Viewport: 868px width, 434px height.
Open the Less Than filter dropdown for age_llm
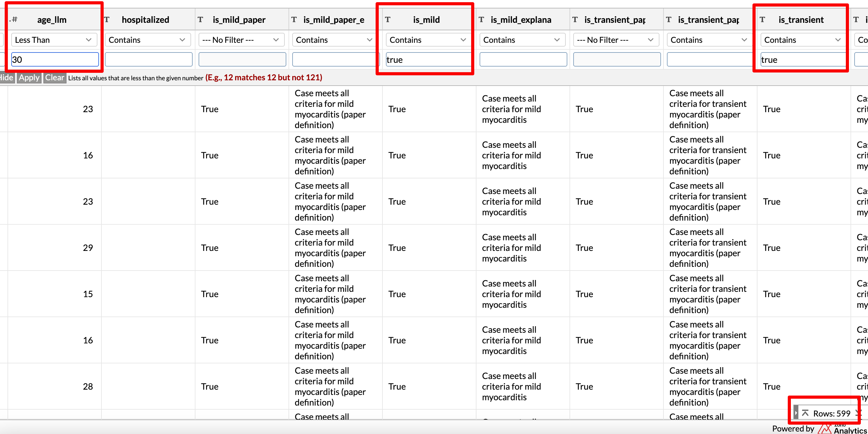coord(54,40)
